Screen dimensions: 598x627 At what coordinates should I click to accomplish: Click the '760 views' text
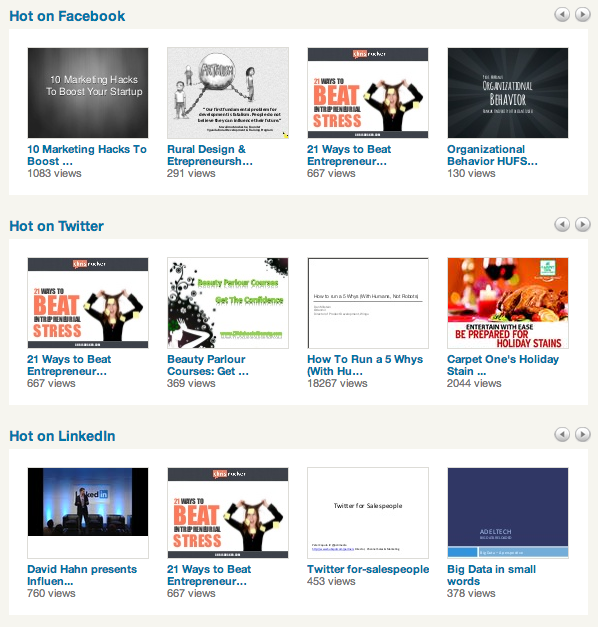pos(51,593)
